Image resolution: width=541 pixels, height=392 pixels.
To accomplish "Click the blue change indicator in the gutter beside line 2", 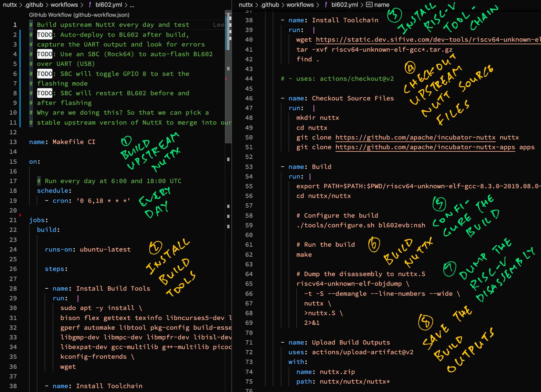I will point(20,35).
